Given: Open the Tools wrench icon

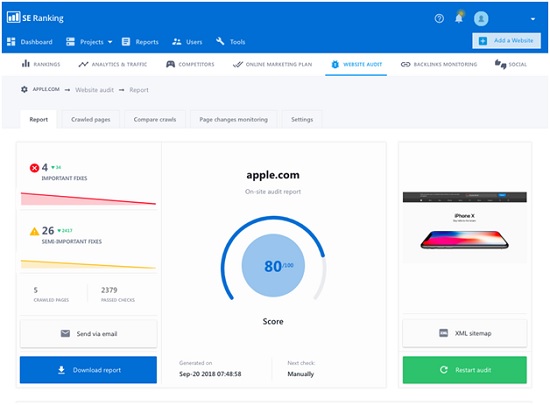Looking at the screenshot, I should [x=220, y=41].
